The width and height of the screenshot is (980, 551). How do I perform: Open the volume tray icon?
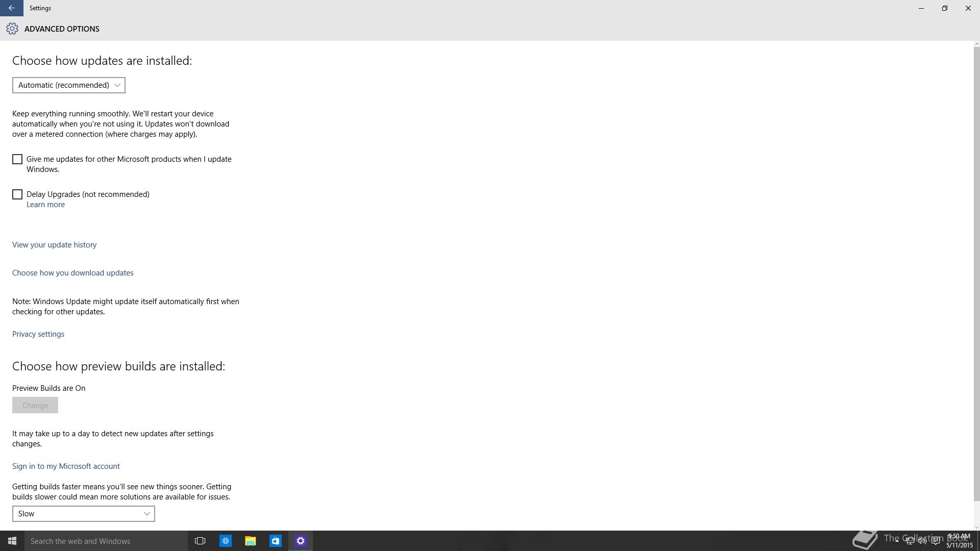point(922,541)
